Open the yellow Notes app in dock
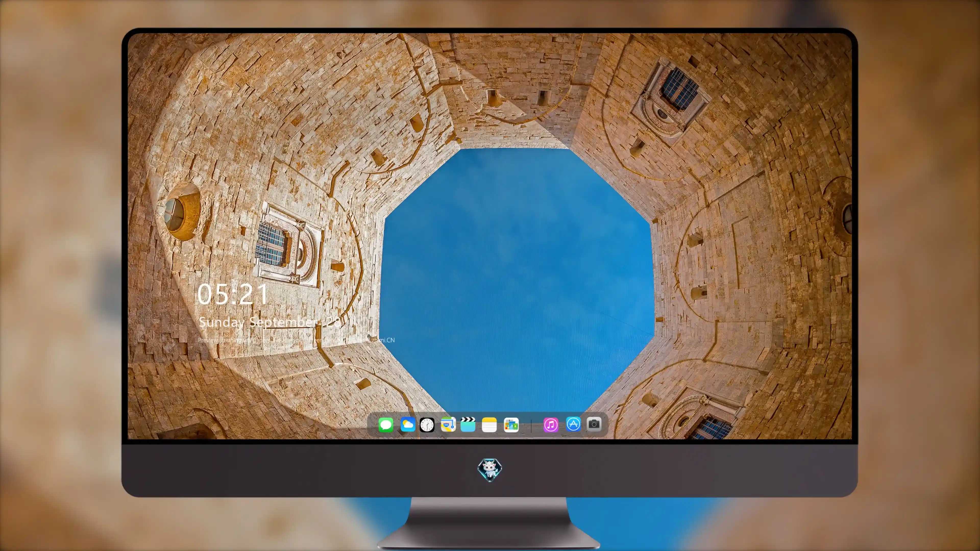This screenshot has height=551, width=980. pos(489,425)
